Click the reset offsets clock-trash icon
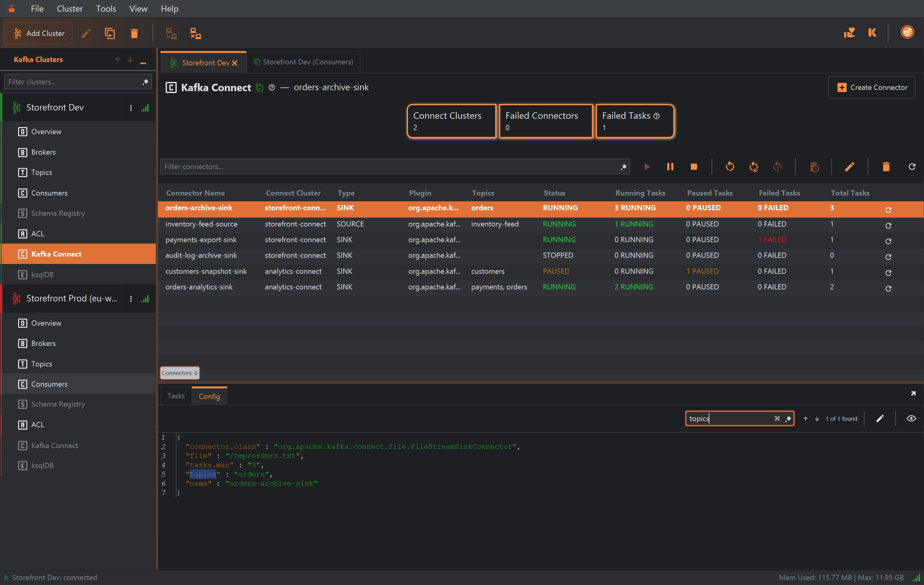Viewport: 924px width, 585px height. pos(814,167)
